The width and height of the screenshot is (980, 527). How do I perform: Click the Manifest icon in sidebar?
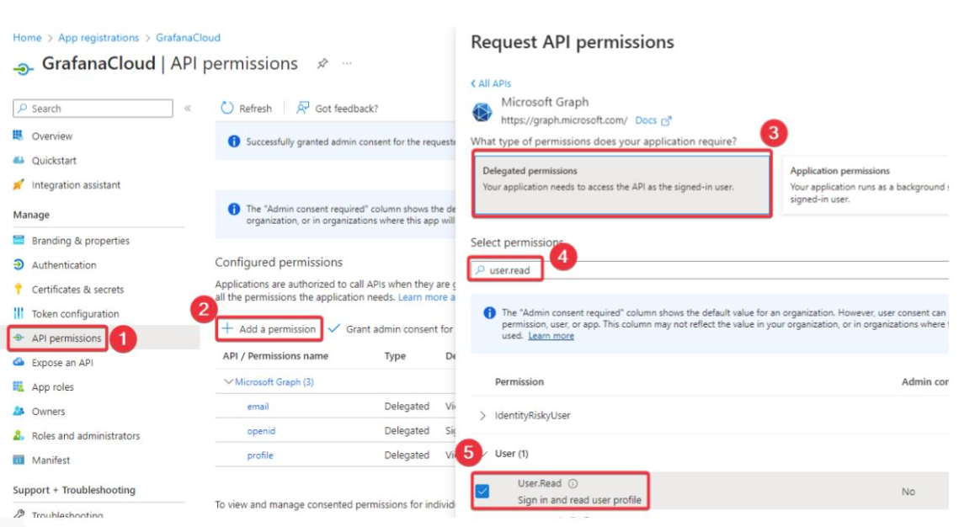click(x=19, y=460)
